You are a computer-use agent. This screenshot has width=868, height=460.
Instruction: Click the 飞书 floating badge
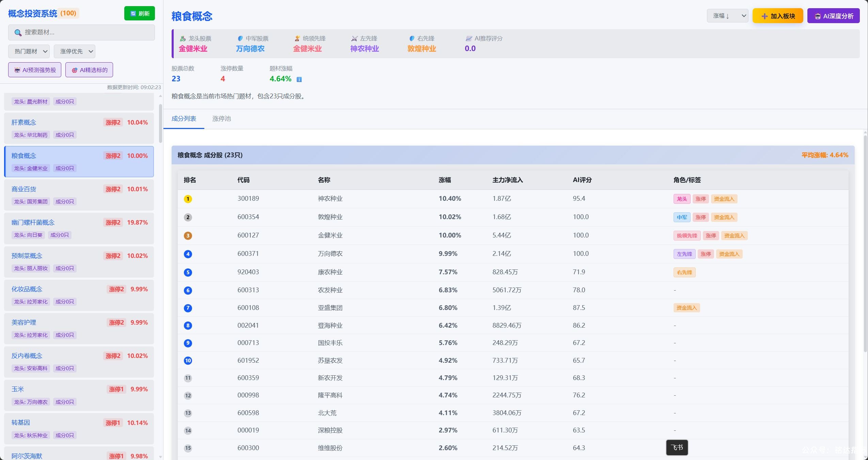point(677,447)
